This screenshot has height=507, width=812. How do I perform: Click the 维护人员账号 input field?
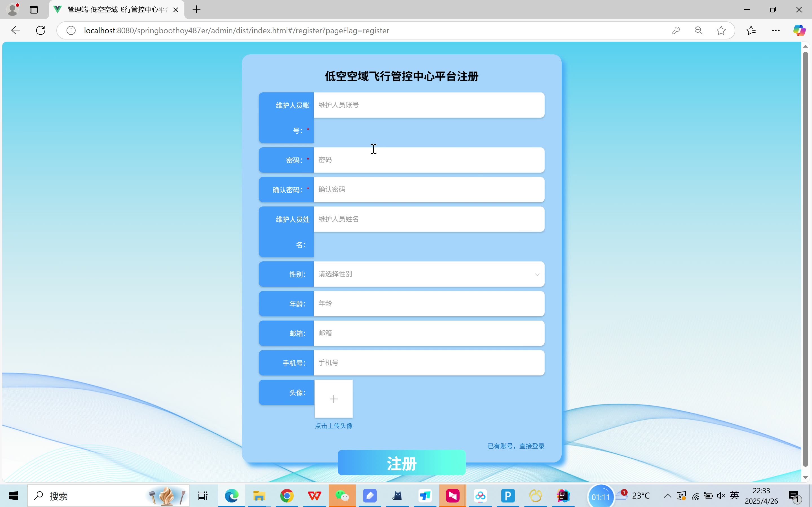pos(429,105)
